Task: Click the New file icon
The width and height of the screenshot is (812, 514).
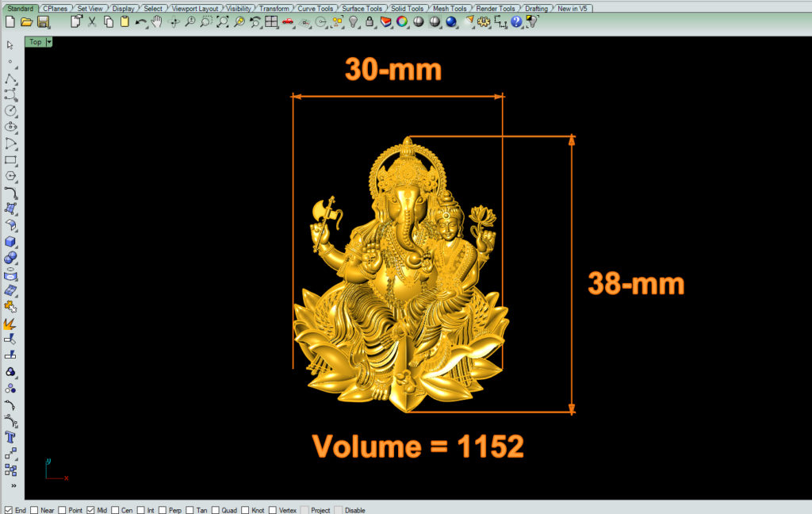Action: point(10,21)
